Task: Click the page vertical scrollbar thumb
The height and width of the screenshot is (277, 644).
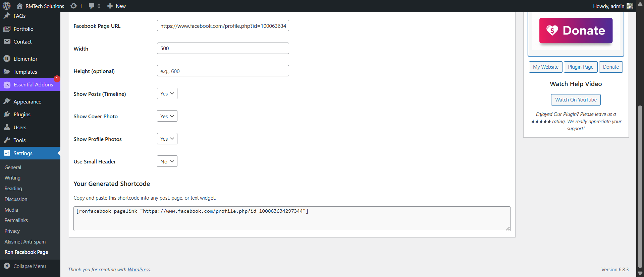Action: point(640,187)
